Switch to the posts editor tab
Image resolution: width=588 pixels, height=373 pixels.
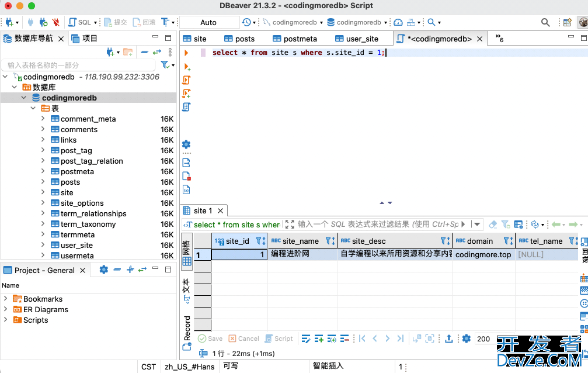pyautogui.click(x=239, y=39)
